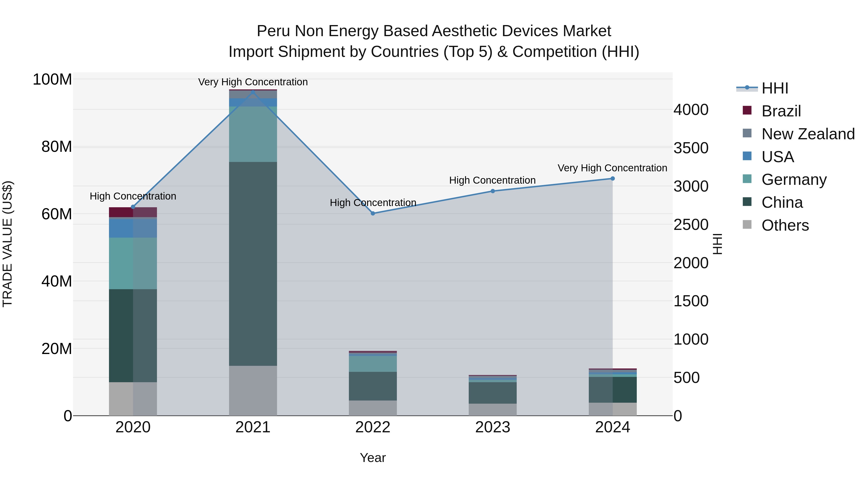
Task: Click the China dark green legend swatch
Action: (x=747, y=202)
